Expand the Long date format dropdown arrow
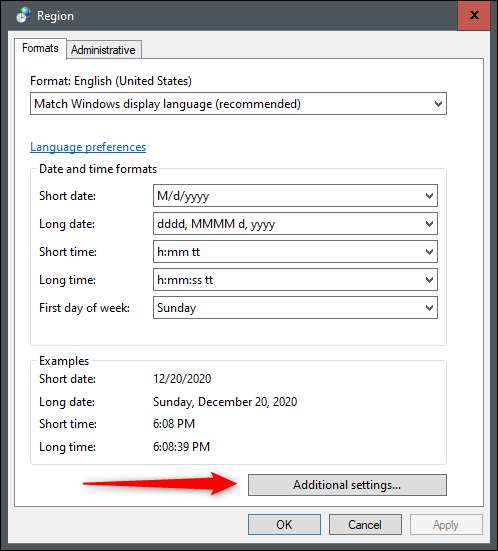Image resolution: width=498 pixels, height=551 pixels. (x=429, y=223)
